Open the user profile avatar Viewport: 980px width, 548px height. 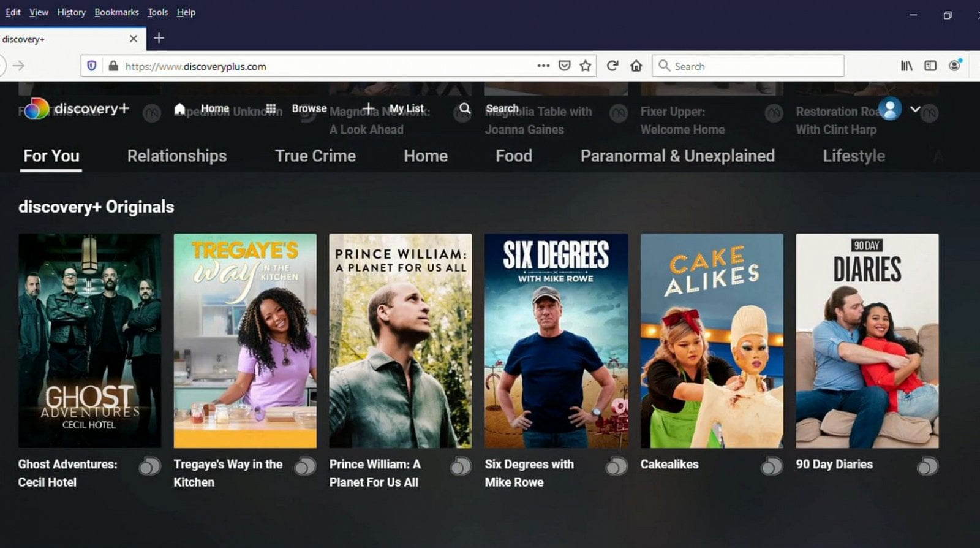[x=889, y=109]
